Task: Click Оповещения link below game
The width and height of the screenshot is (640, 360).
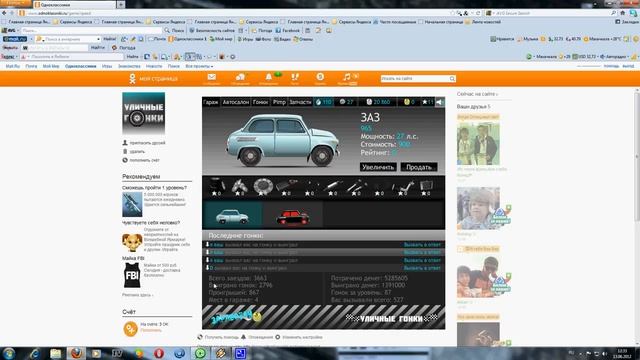Action: (260, 337)
